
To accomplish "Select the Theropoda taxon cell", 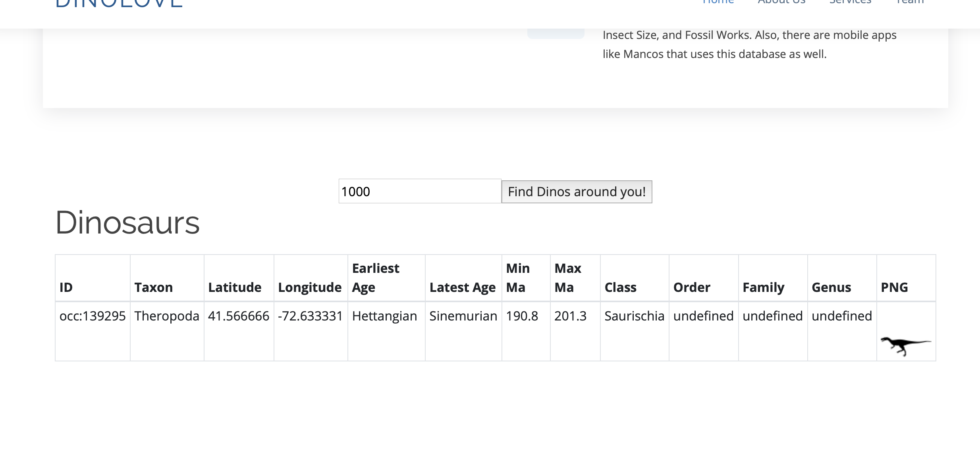I will 167,316.
